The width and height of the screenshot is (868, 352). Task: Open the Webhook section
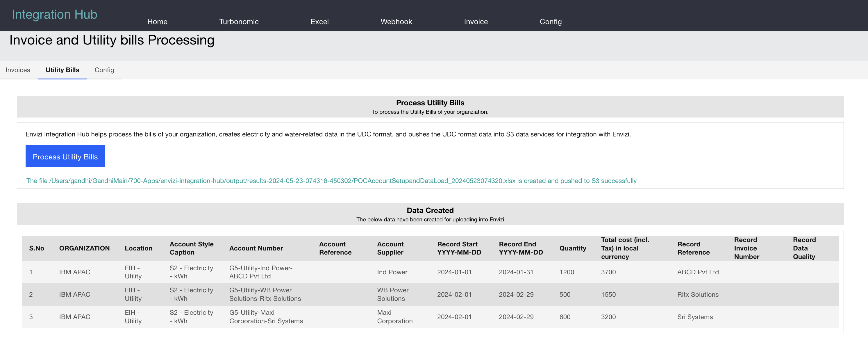point(396,22)
